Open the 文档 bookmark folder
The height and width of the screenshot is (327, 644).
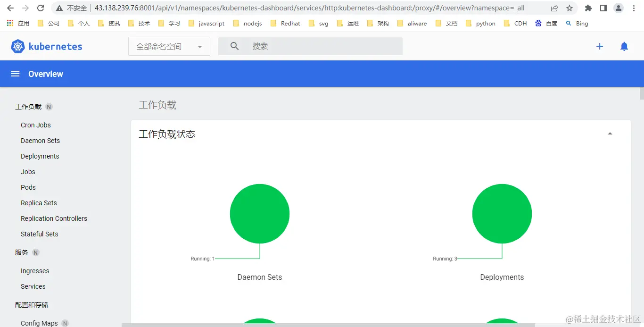446,23
